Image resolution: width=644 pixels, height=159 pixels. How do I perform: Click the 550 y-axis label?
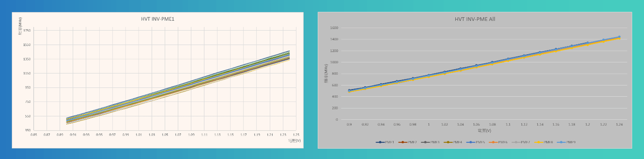pyautogui.click(x=28, y=116)
